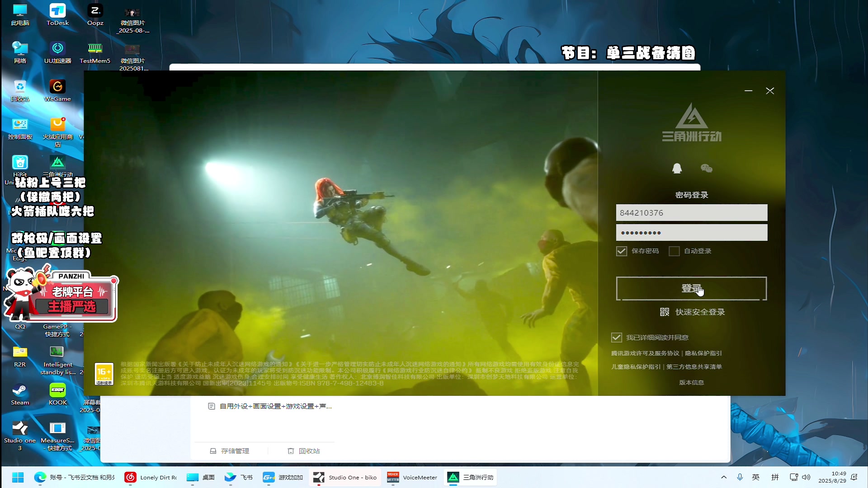Select the Intelligent standby list desktop icon
Screen dimensions: 868x488
(57, 360)
